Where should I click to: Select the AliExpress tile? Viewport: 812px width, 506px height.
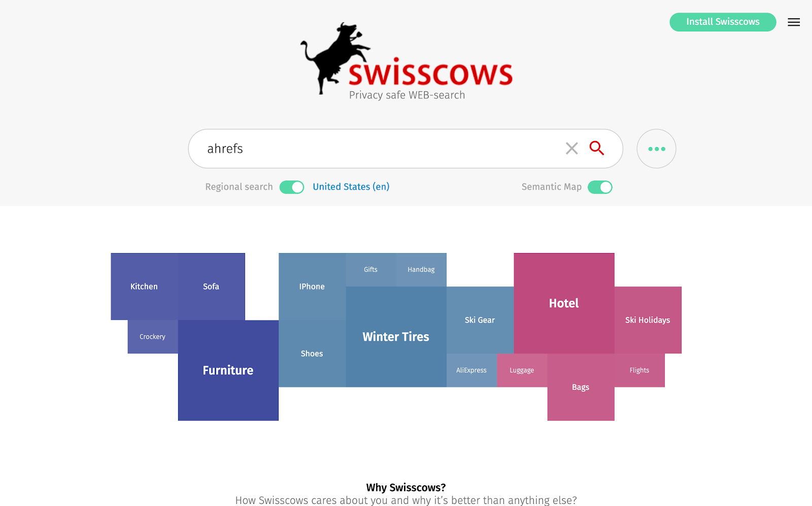(471, 370)
